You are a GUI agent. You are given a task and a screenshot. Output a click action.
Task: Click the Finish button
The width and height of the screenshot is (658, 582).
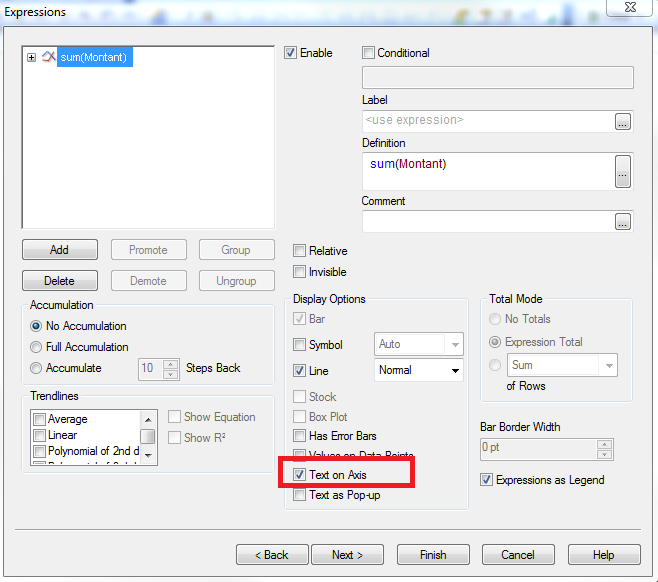[x=433, y=555]
